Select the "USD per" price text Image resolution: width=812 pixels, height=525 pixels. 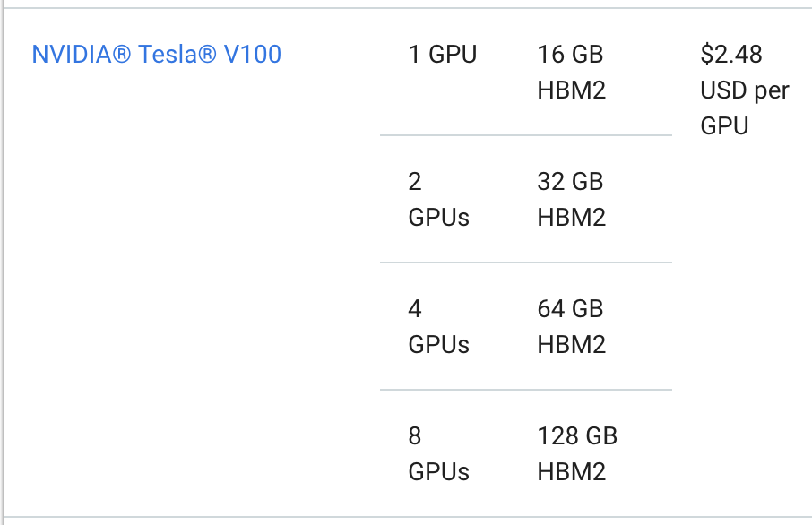tap(745, 90)
